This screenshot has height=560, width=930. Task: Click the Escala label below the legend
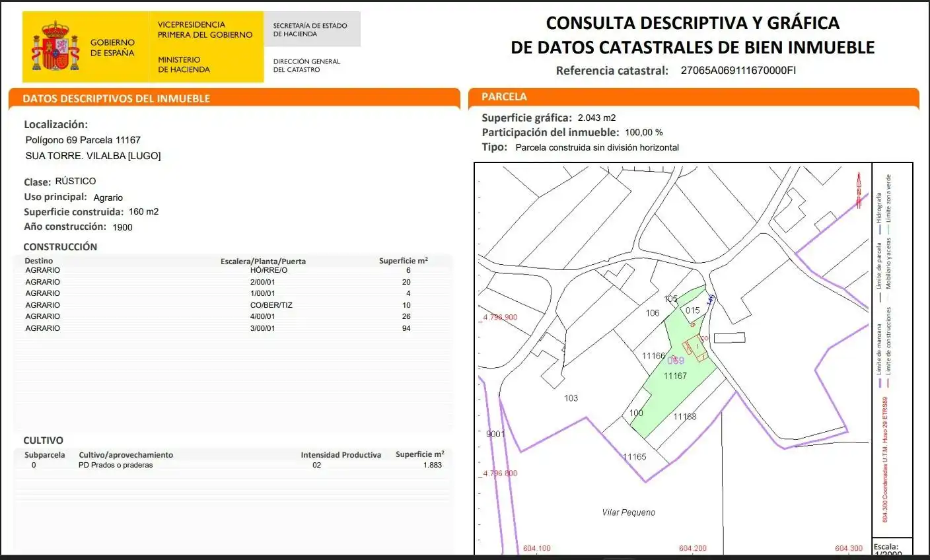886,547
